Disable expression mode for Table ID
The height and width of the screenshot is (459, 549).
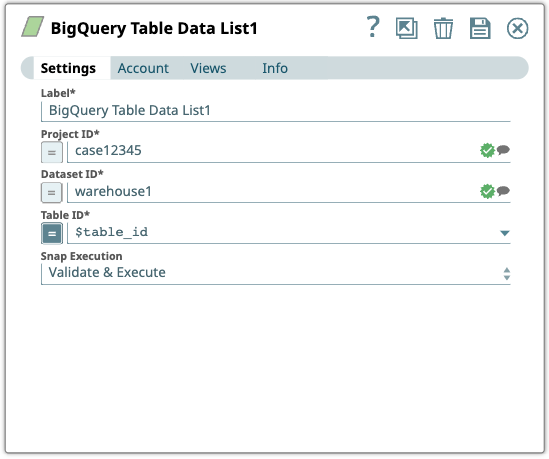(52, 234)
